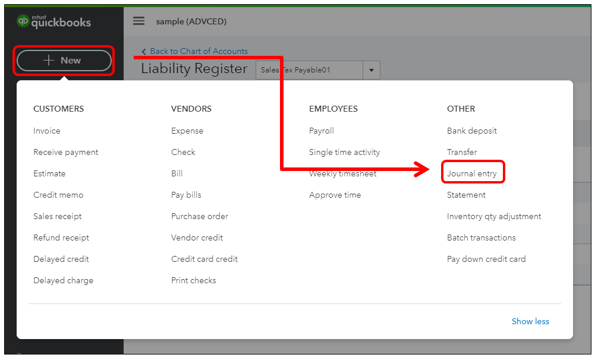The height and width of the screenshot is (364, 598).
Task: Open Pay down credit card
Action: click(x=486, y=259)
